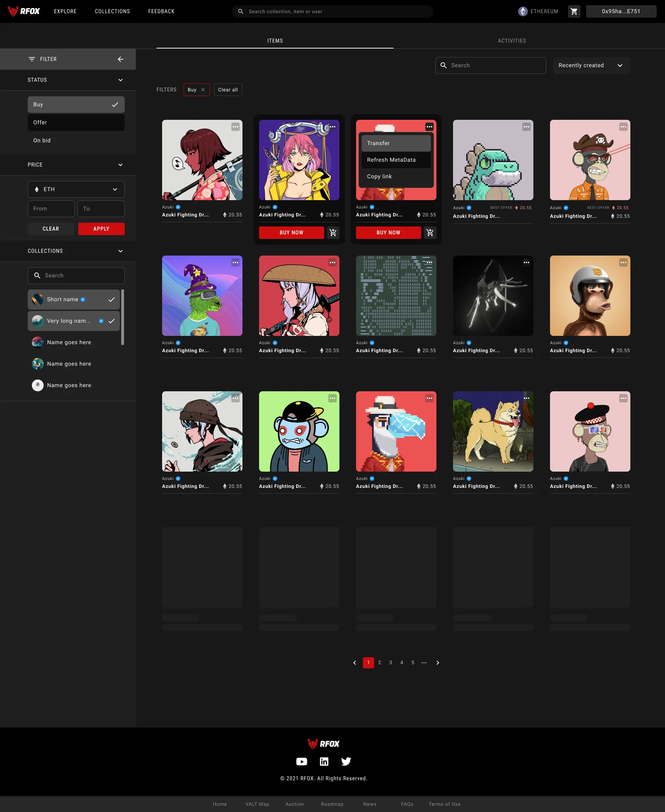Open the shopping cart in header

coord(574,11)
